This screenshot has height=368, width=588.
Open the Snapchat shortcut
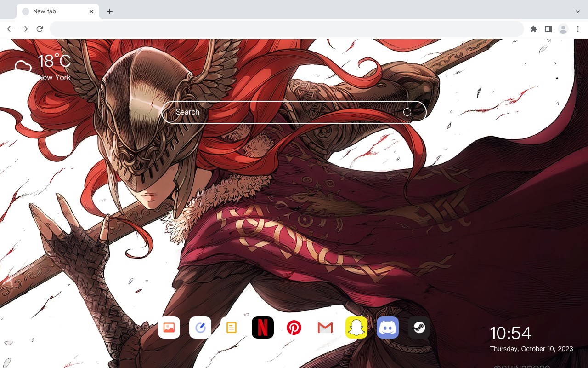coord(356,328)
